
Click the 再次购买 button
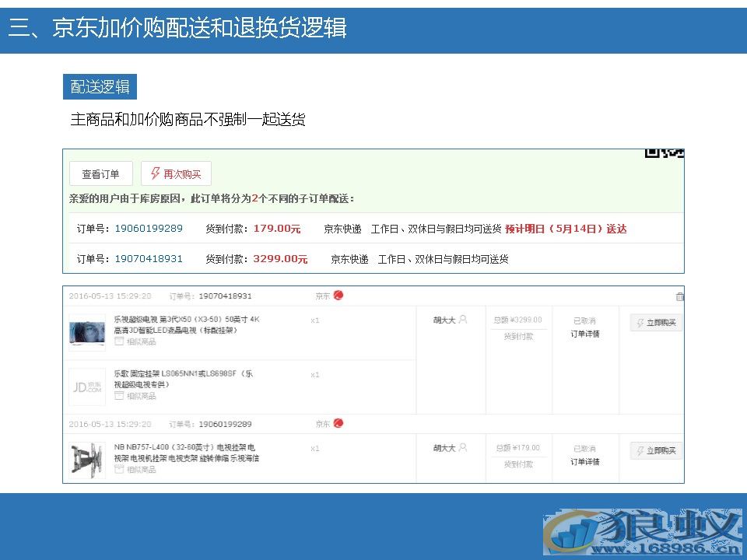click(177, 173)
